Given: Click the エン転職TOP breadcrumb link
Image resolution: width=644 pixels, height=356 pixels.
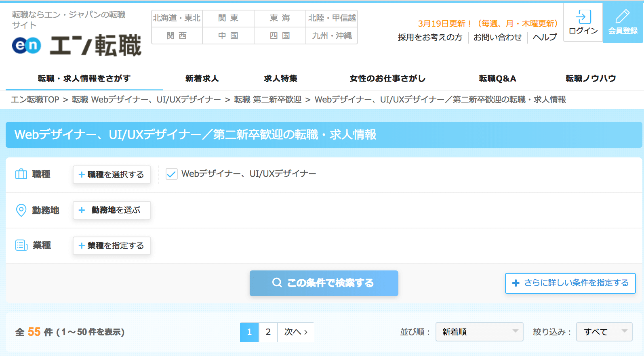Looking at the screenshot, I should pyautogui.click(x=35, y=99).
